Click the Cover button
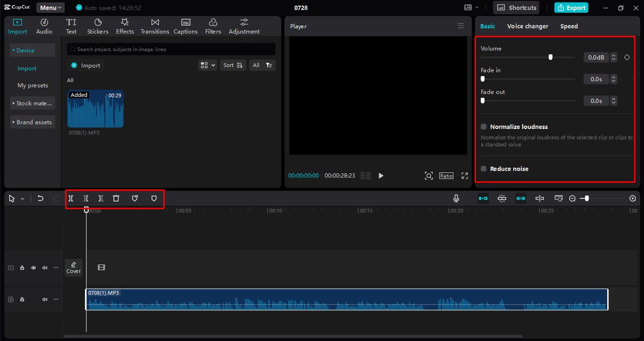644x341 pixels. [x=73, y=267]
